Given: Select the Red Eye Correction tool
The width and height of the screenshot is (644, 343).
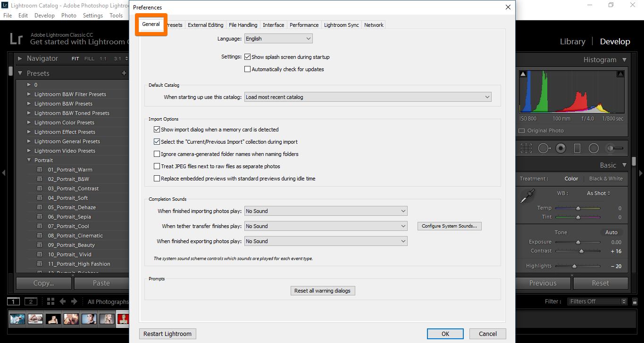Looking at the screenshot, I should coord(560,148).
